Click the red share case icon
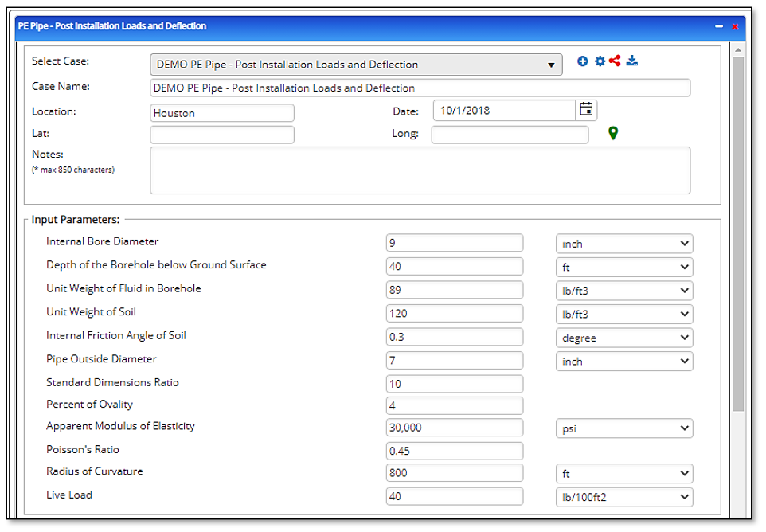The image size is (766, 532). click(x=615, y=61)
